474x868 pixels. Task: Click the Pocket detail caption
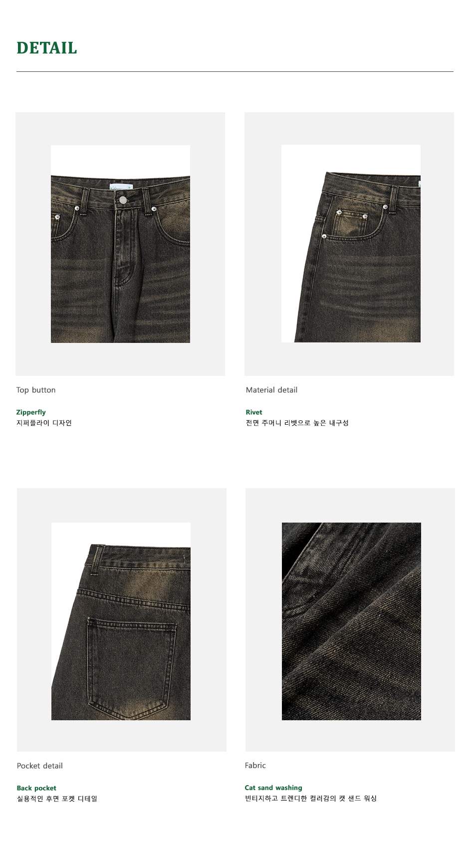[40, 766]
